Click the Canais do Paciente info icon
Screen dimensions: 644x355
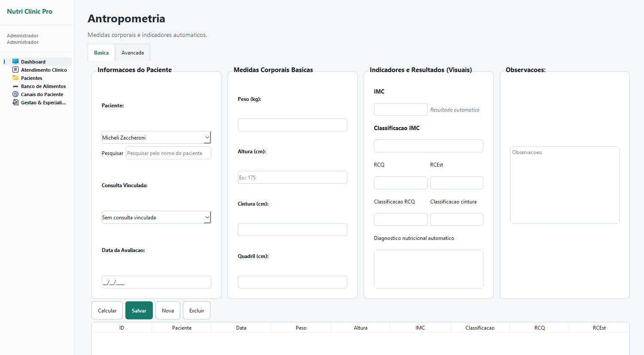[15, 94]
